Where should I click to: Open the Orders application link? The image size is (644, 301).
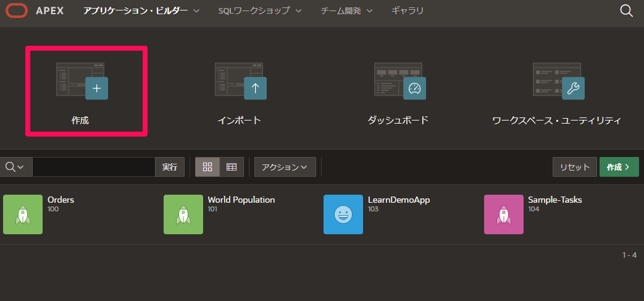(x=61, y=200)
